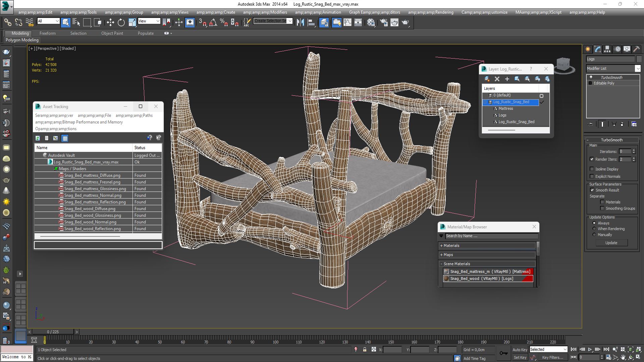
Task: Click the Set Key button
Action: point(520,358)
